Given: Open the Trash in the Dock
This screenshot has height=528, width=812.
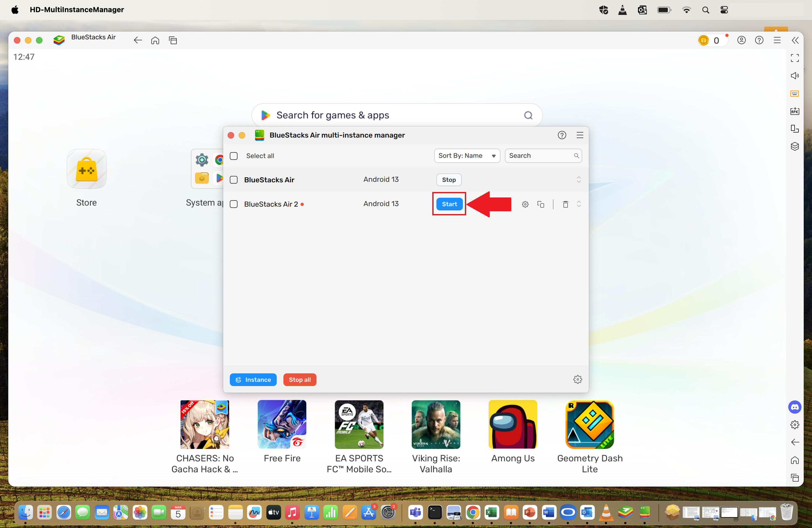Looking at the screenshot, I should 786,512.
